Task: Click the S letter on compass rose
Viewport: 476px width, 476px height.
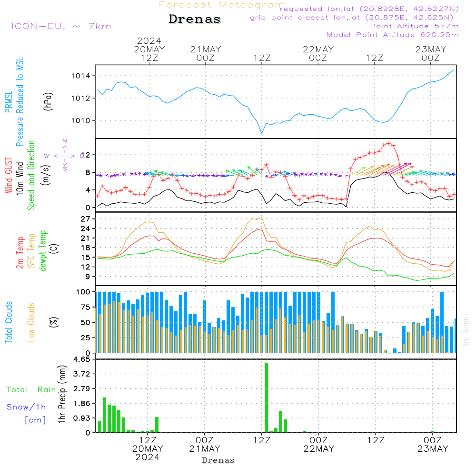Action: [65, 169]
